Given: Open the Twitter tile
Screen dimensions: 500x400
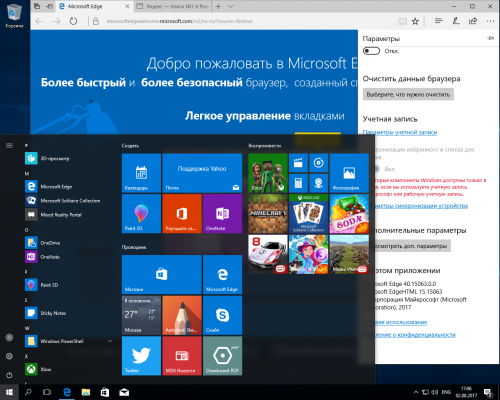Looking at the screenshot, I should point(141,356).
